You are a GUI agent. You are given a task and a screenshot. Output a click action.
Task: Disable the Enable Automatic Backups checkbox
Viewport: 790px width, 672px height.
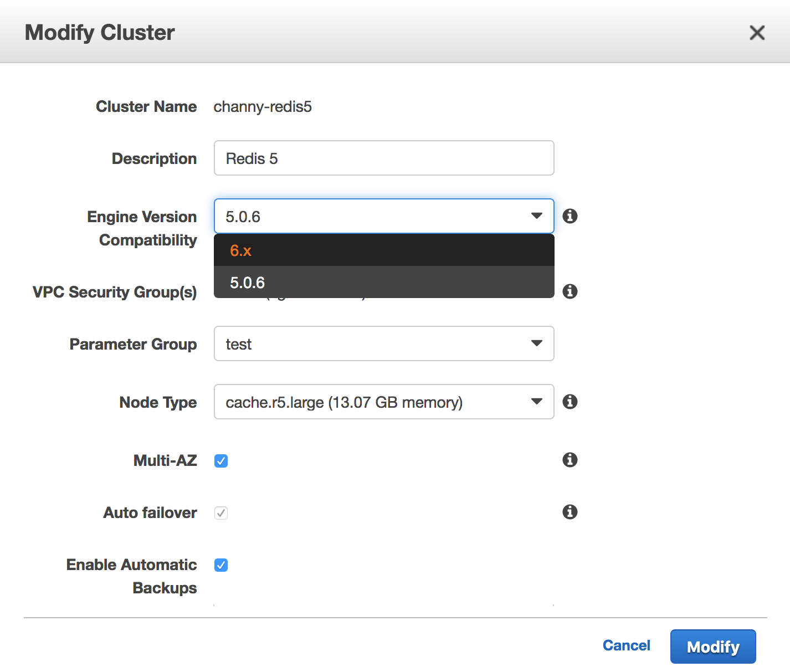[x=221, y=565]
